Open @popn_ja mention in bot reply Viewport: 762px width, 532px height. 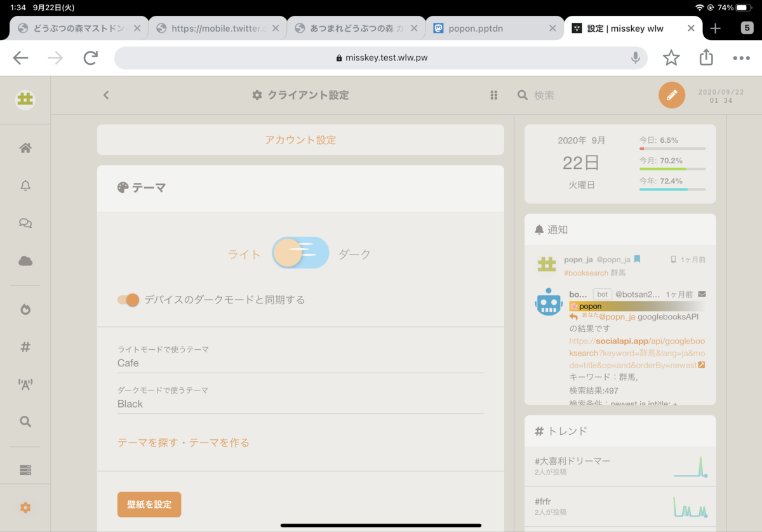coord(617,316)
